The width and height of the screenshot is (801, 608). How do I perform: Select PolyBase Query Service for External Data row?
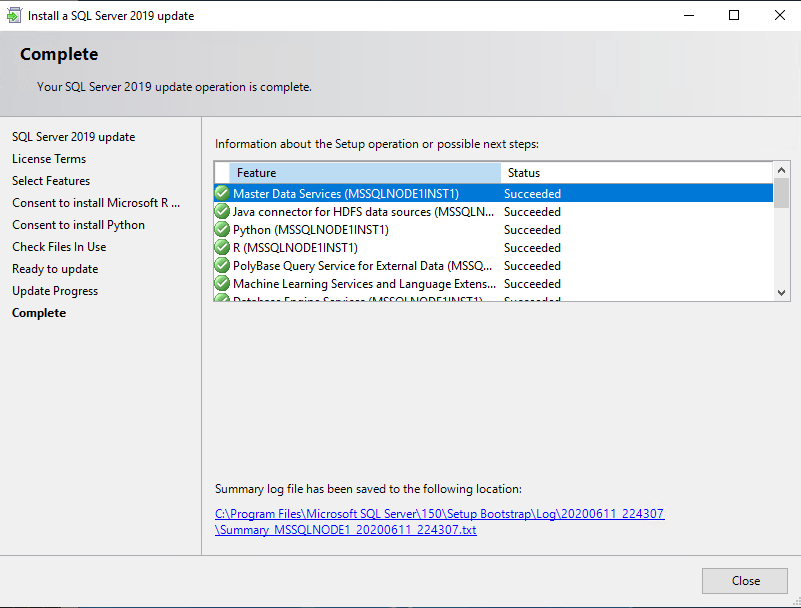coord(493,266)
